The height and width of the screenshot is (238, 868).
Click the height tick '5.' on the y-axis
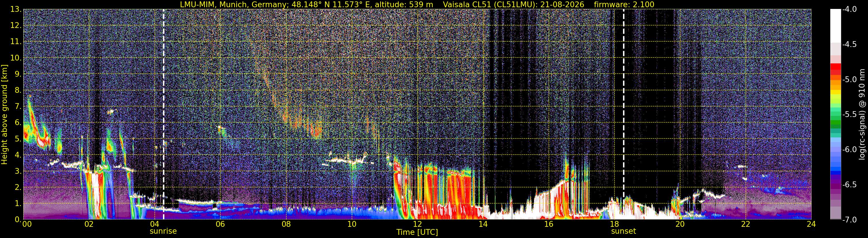coord(18,139)
